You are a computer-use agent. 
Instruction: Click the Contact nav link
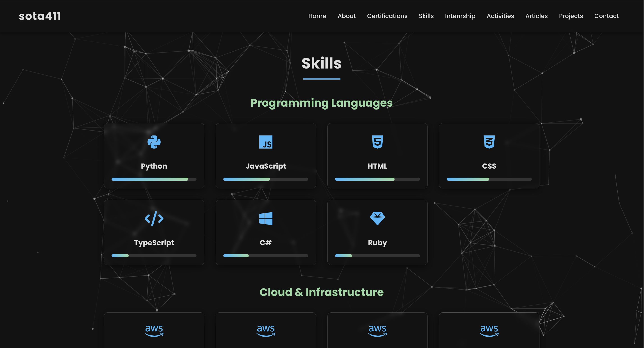606,16
